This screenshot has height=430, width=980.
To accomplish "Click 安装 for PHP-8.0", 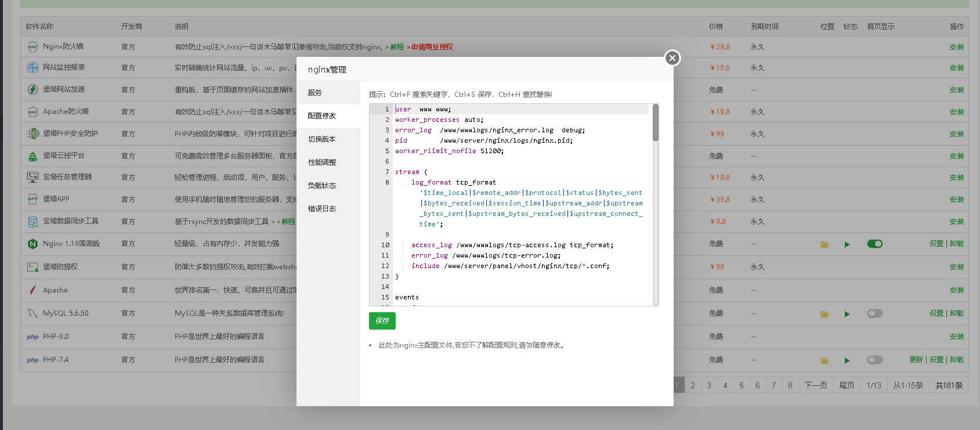I will [957, 337].
